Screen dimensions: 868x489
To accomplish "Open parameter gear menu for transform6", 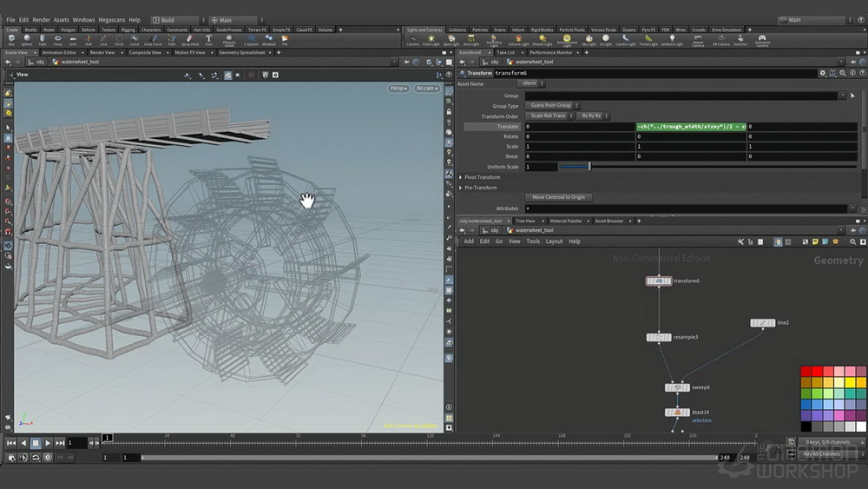I will [823, 73].
